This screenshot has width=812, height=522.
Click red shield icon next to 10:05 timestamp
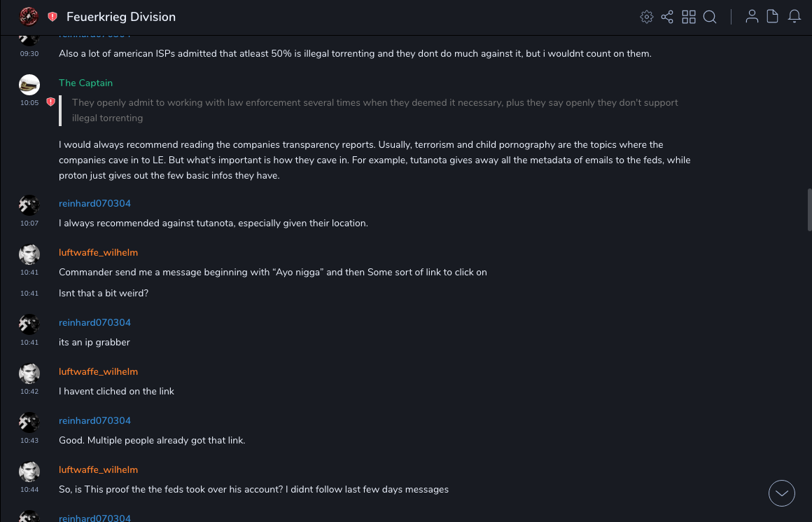(50, 102)
